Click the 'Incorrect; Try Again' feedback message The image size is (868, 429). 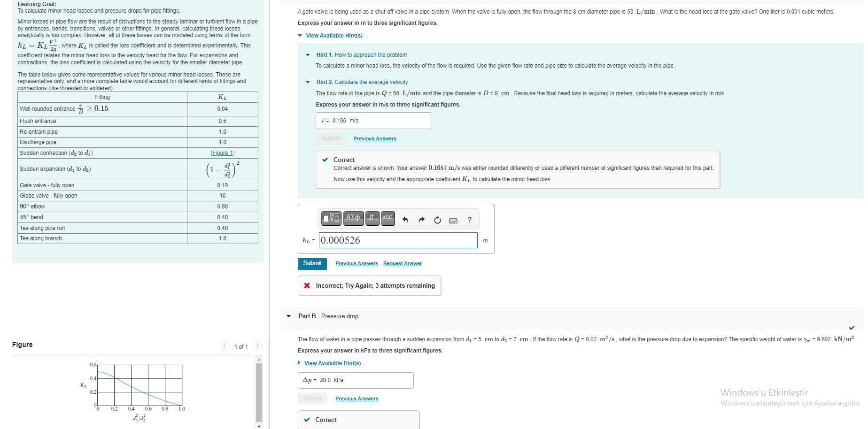pyautogui.click(x=370, y=286)
